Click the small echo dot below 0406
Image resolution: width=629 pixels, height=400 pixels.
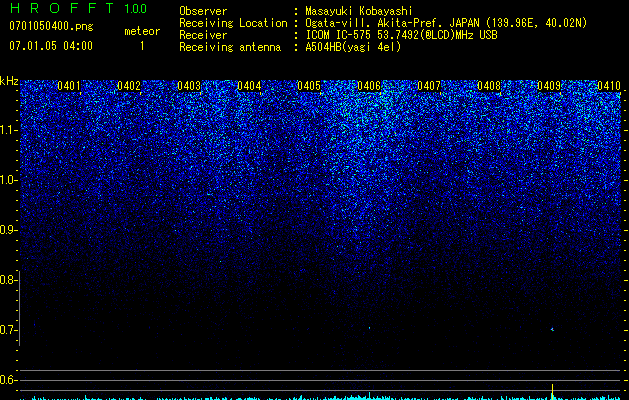[369, 328]
